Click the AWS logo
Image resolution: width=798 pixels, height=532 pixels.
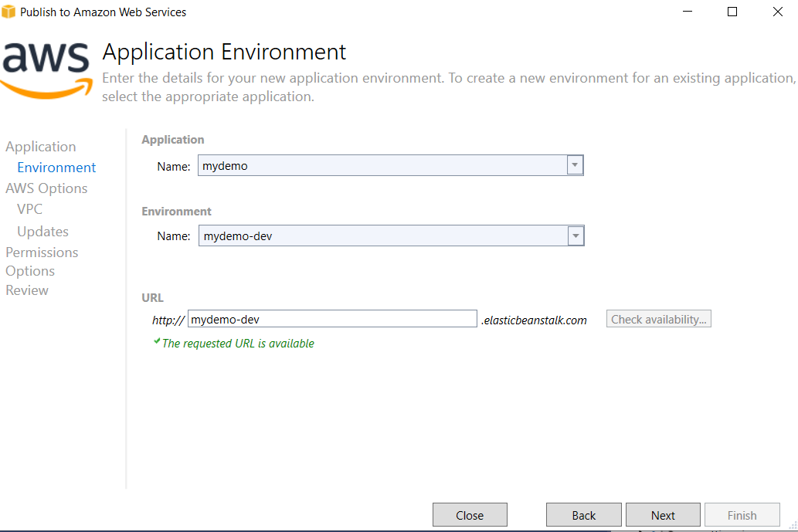(x=46, y=70)
